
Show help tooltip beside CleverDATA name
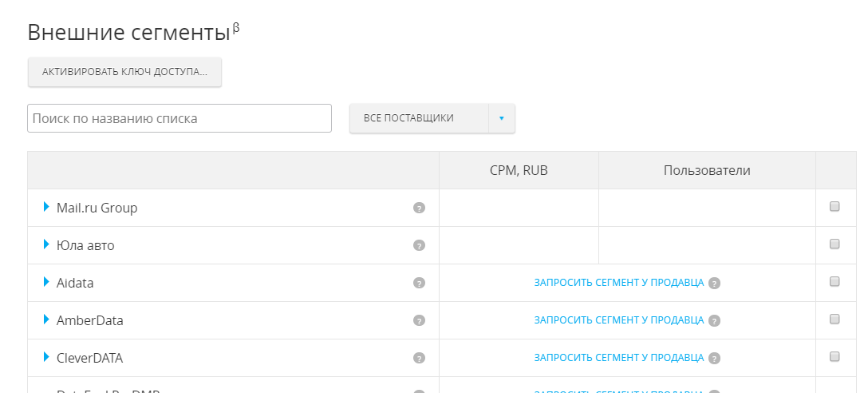(419, 358)
